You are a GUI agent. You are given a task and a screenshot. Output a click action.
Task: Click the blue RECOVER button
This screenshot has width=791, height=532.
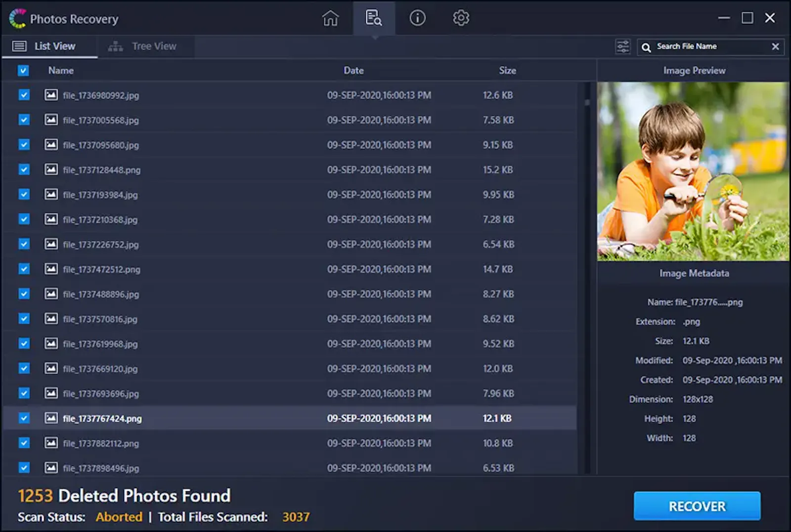(697, 506)
